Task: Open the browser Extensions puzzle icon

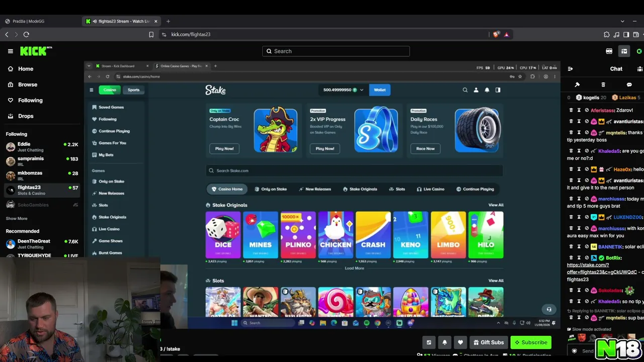Action: [x=607, y=34]
